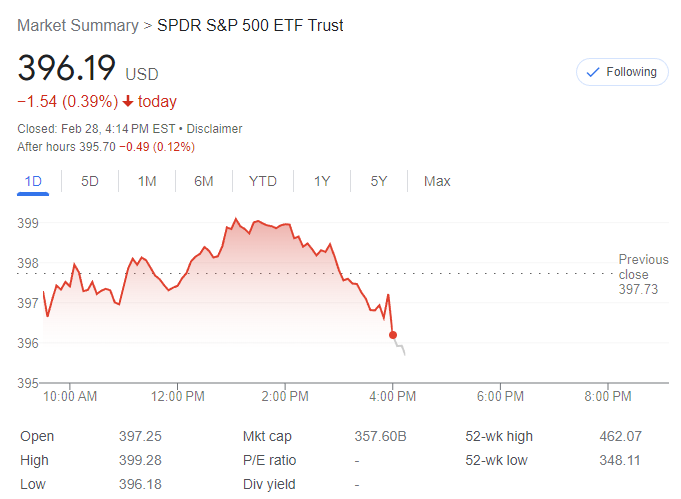Switch to the 1Y chart view
Image resolution: width=681 pixels, height=499 pixels.
(322, 181)
